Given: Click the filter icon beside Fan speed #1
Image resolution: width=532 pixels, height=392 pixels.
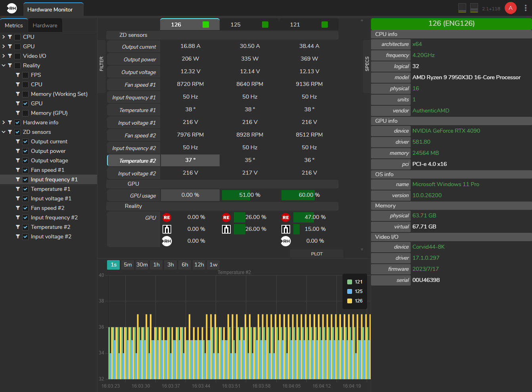Looking at the screenshot, I should (x=18, y=170).
